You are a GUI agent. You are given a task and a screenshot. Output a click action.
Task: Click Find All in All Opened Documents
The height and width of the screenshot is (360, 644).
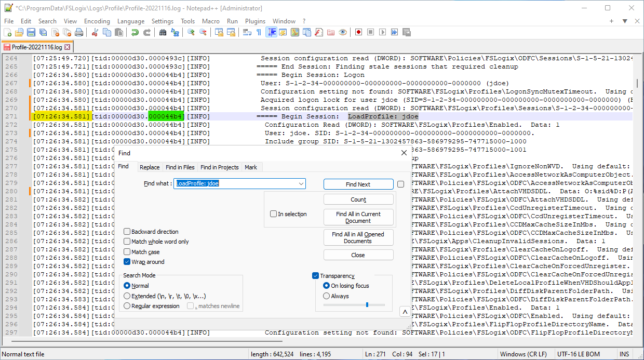coord(358,237)
